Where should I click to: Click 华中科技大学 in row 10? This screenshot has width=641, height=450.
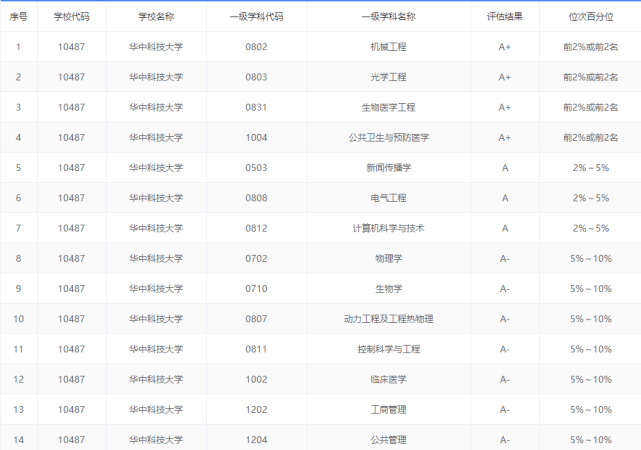(x=156, y=319)
